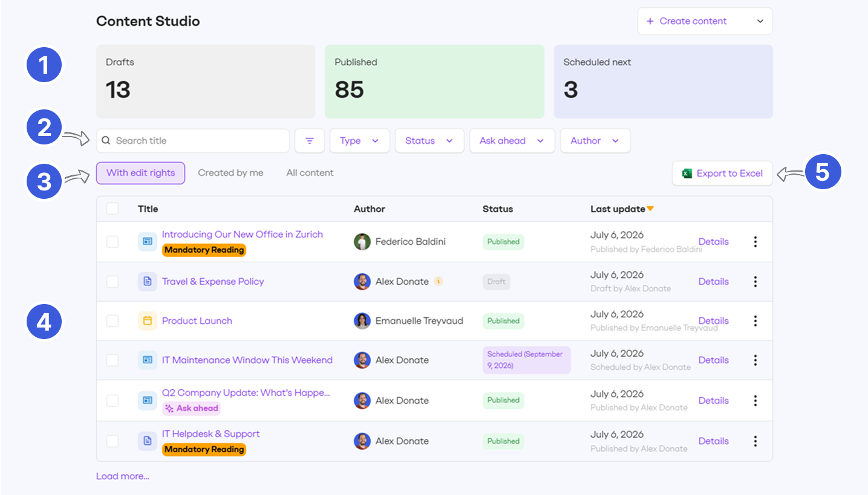868x495 pixels.
Task: Open more options for Q2 Company Update row
Action: 755,400
